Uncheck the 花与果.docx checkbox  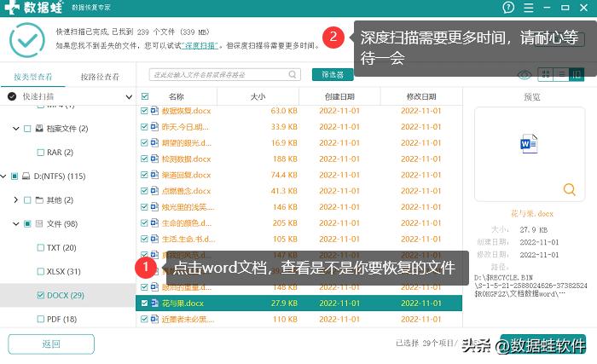(x=144, y=303)
